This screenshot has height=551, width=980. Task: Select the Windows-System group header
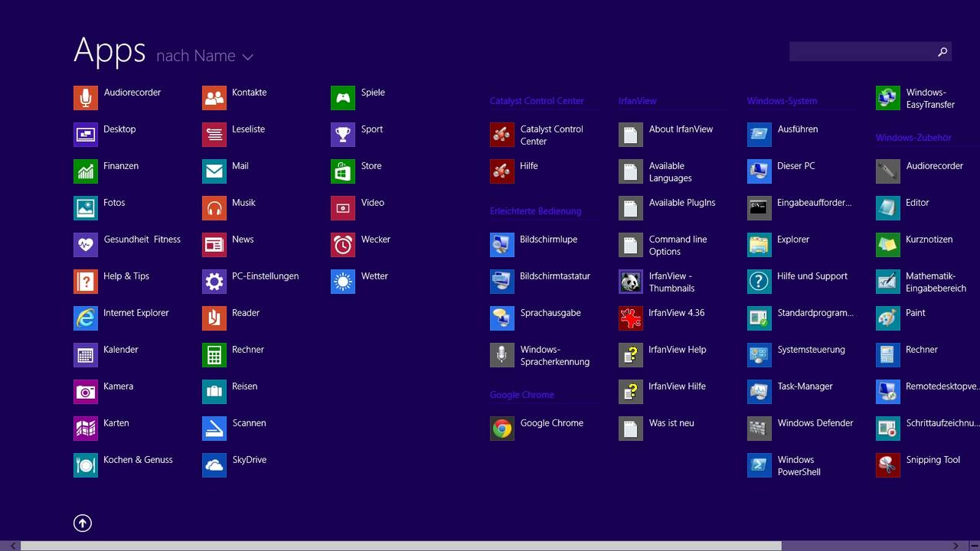[x=782, y=101]
